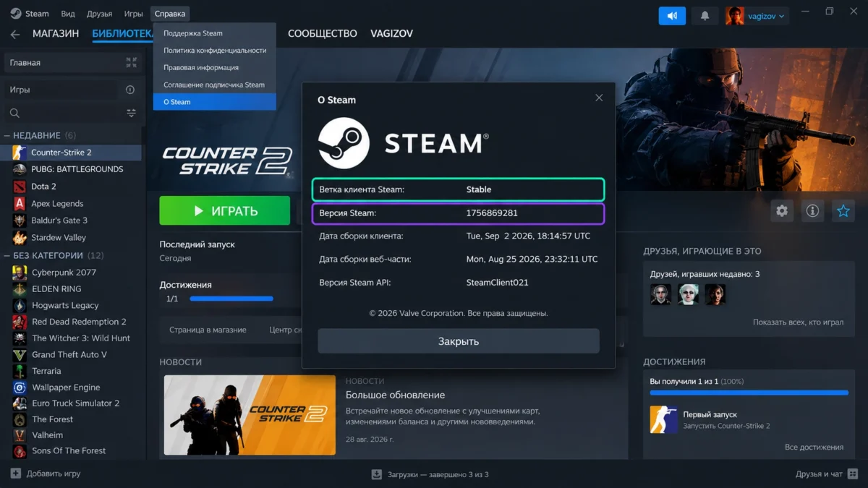Click the PUBG: BATTLEGROUNDS game icon

[20, 169]
